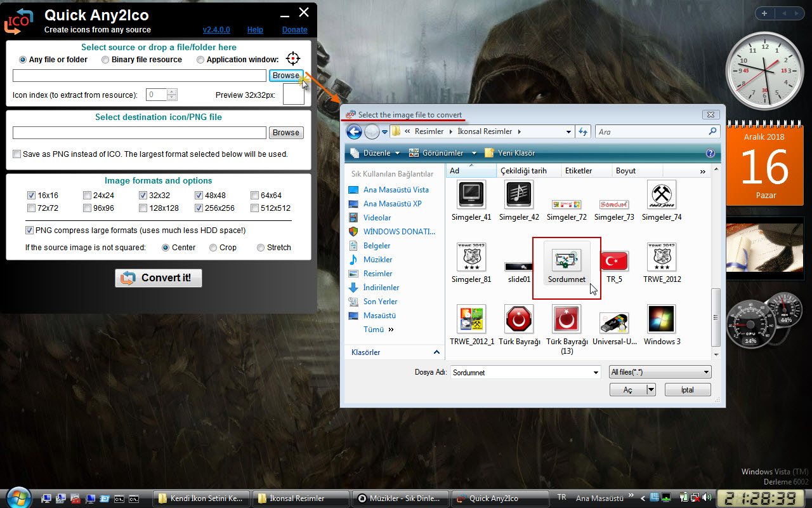Click the search magnifier in Ara box
Image resolution: width=812 pixels, height=508 pixels.
[x=712, y=131]
